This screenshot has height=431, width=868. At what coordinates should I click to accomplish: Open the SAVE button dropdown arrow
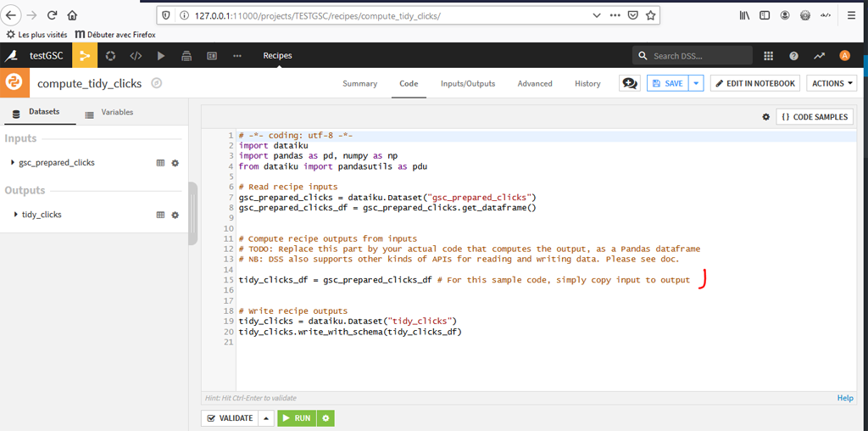[697, 83]
